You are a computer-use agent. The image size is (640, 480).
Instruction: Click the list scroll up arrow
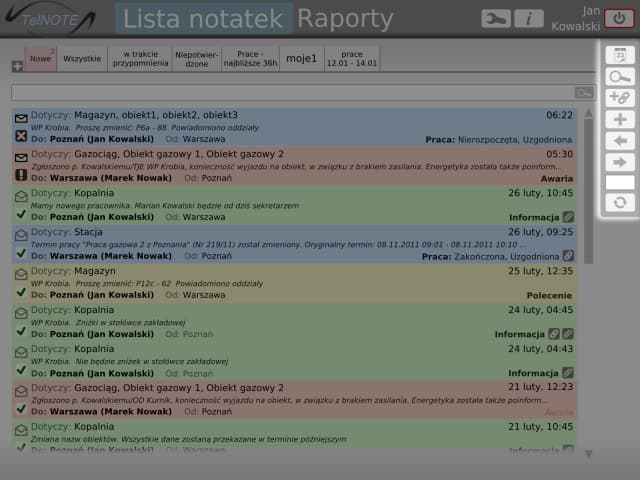point(588,113)
